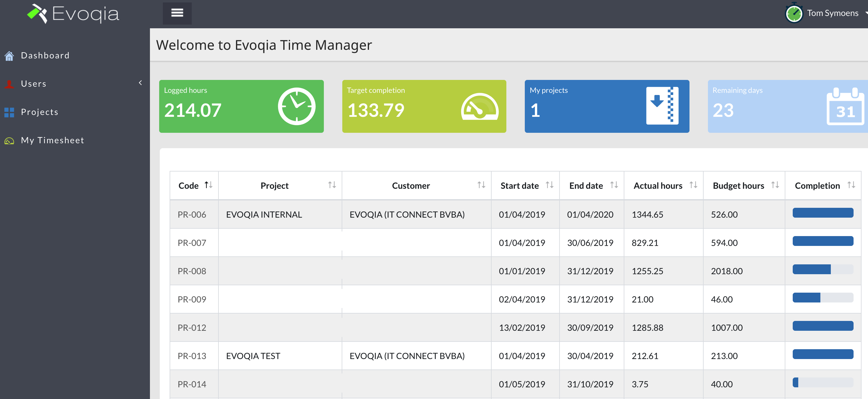Click the calendar icon on Remaining days card
Screen dimensions: 868x399
[846, 106]
